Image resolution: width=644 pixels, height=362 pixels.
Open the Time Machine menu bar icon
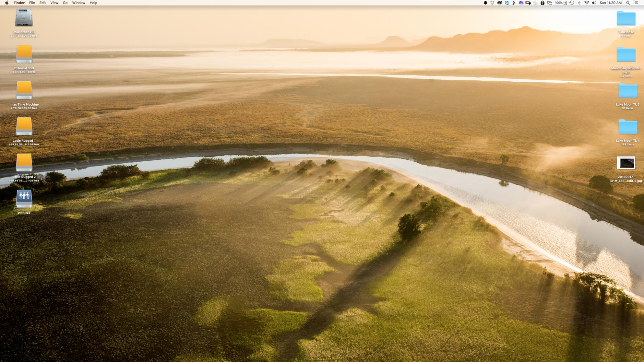point(572,3)
